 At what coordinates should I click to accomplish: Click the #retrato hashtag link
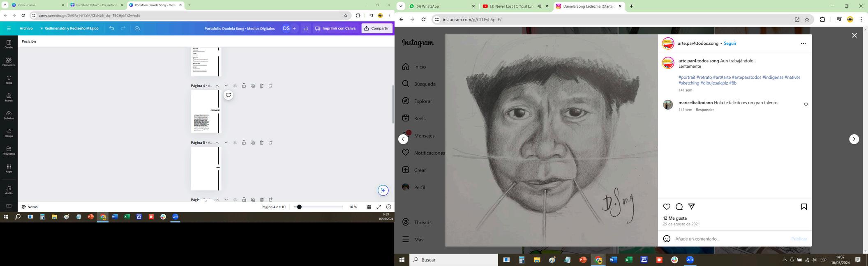coord(704,77)
